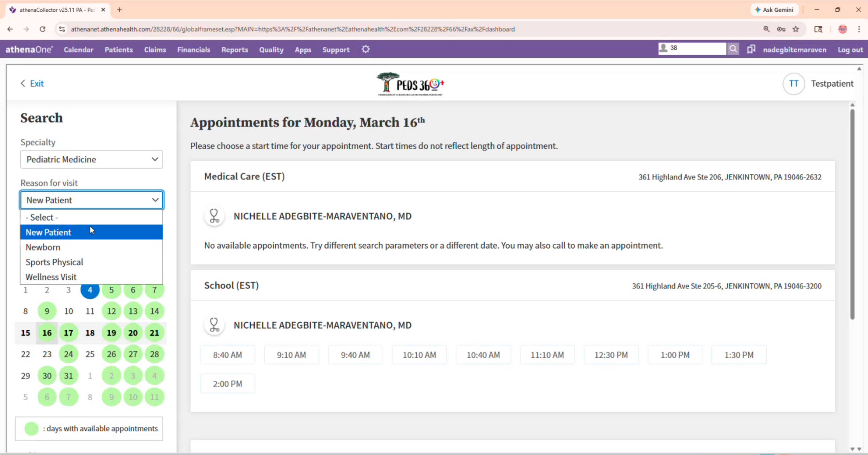Pick Sports Physical visit reason
This screenshot has width=868, height=455.
point(54,262)
